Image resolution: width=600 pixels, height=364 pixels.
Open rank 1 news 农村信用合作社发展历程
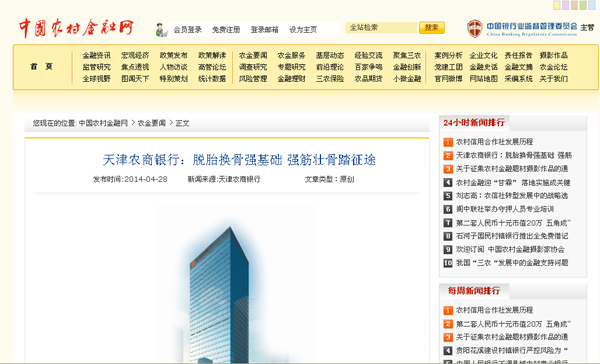[x=494, y=142]
